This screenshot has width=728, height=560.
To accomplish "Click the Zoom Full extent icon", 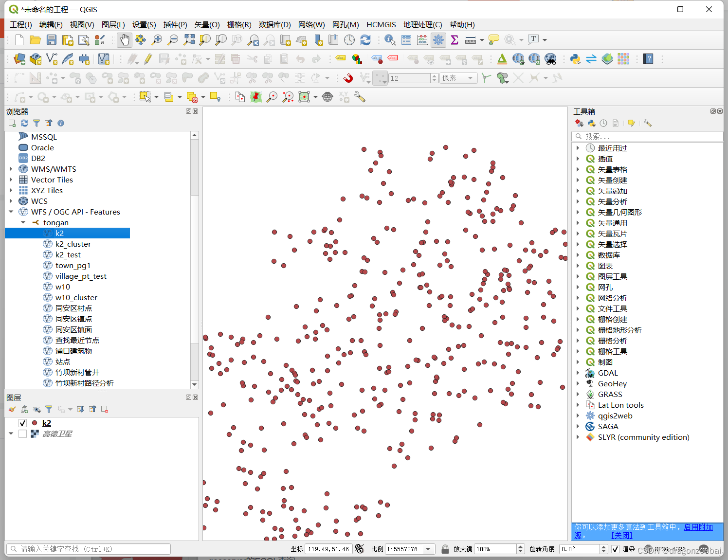I will tap(189, 40).
